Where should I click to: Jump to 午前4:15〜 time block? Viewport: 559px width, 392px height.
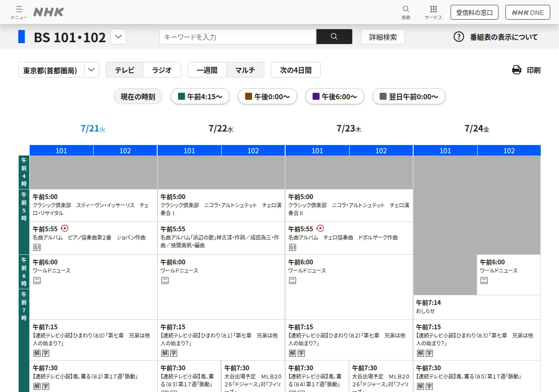pos(200,97)
